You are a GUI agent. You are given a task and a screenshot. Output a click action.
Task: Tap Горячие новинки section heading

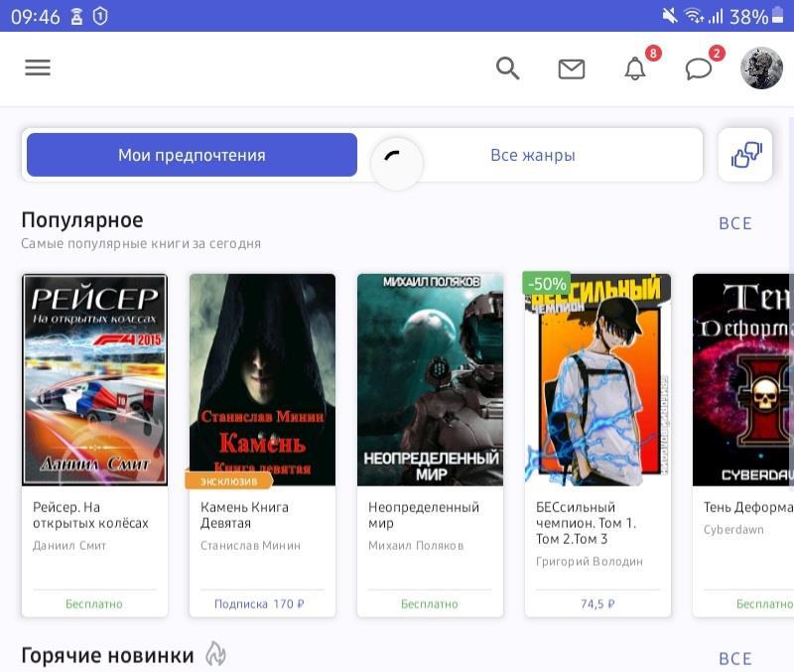[x=107, y=655]
